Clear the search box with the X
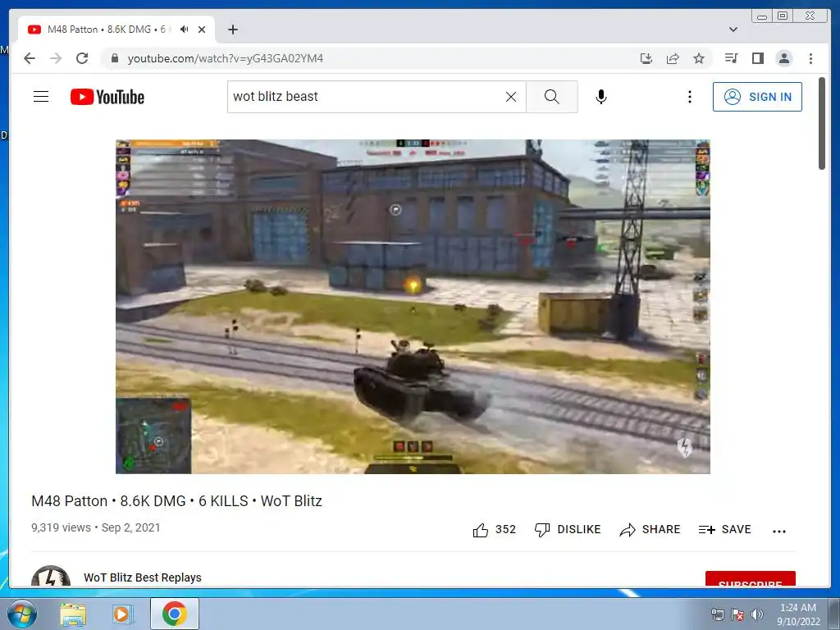This screenshot has height=630, width=840. click(511, 97)
